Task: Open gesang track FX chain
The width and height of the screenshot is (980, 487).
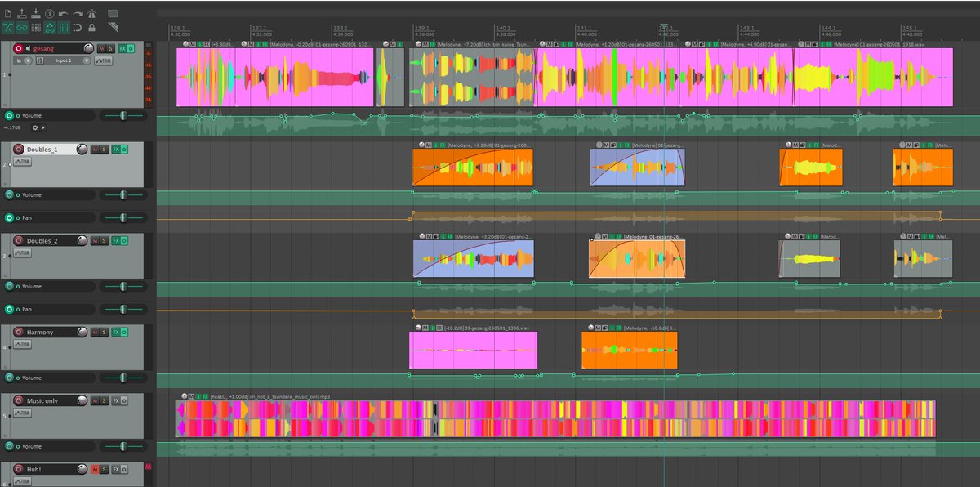Action: (122, 49)
